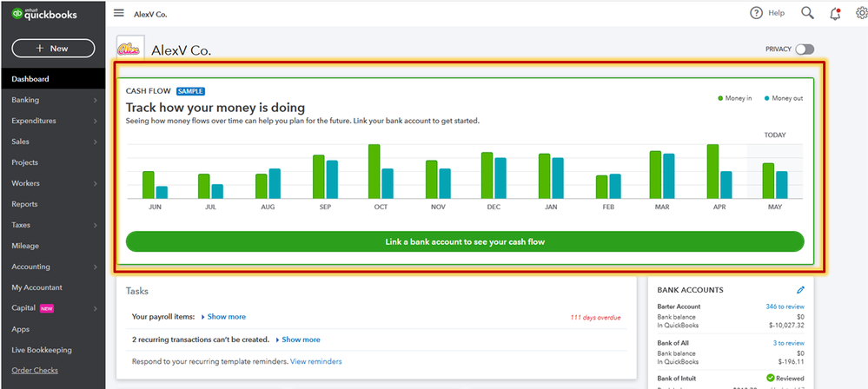Edit bank accounts with pencil icon
Viewport: 868px width, 389px height.
click(800, 290)
